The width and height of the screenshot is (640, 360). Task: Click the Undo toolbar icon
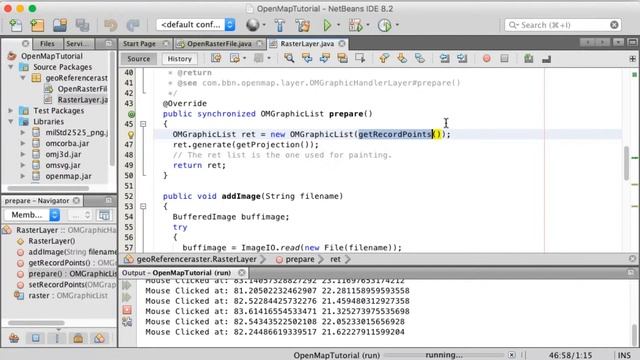point(110,25)
